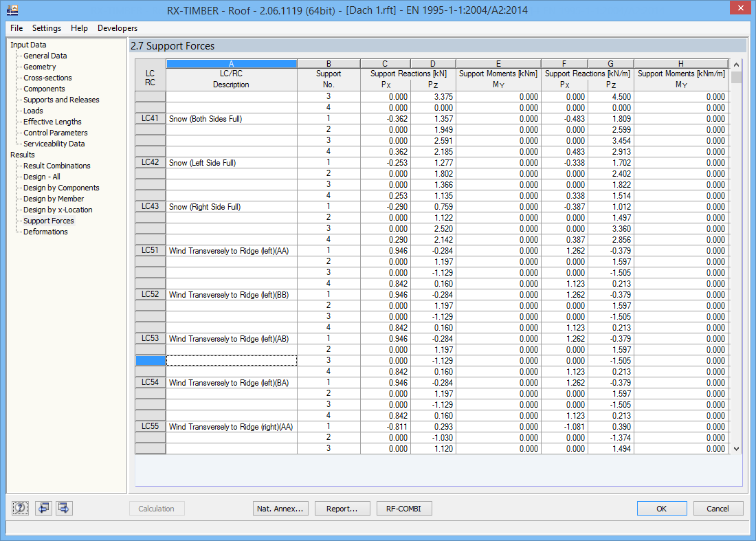The width and height of the screenshot is (756, 541).
Task: Click the LC55 row header
Action: (x=151, y=426)
